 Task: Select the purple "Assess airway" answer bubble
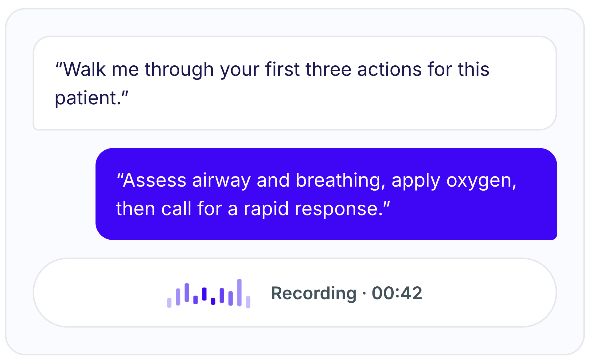click(x=326, y=194)
